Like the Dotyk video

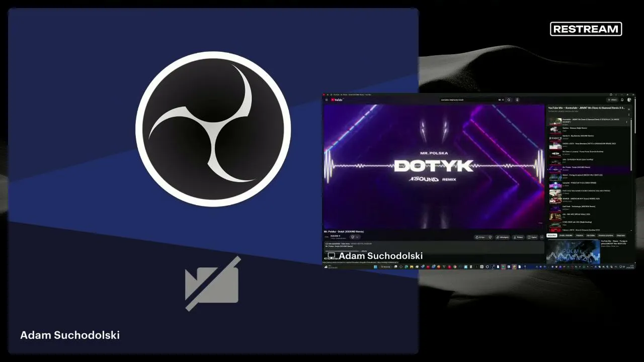(x=481, y=237)
